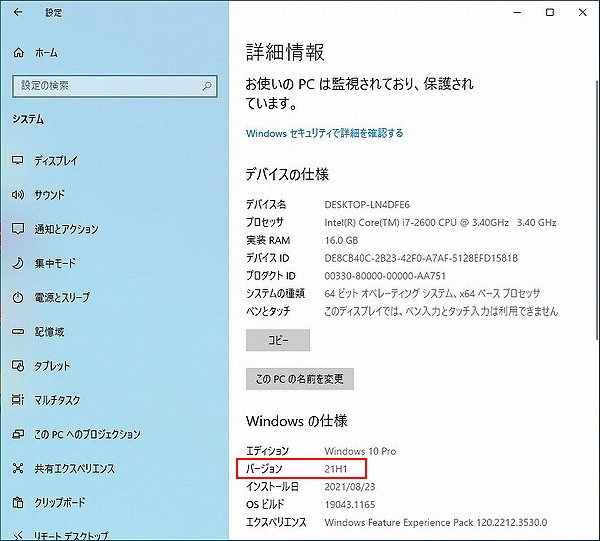Click the Focus assist (集中モード) moon icon
The width and height of the screenshot is (600, 541).
tap(18, 263)
